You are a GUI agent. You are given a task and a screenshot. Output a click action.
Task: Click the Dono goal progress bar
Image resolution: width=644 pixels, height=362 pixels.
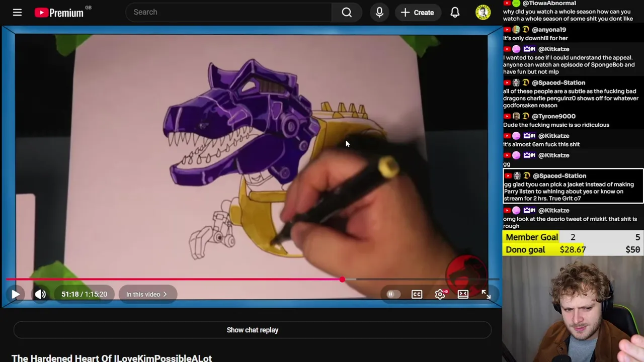(573, 250)
